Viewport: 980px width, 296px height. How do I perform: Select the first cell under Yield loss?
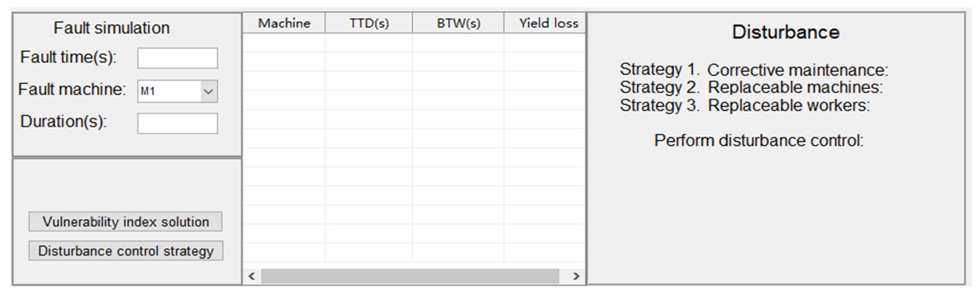[x=545, y=43]
